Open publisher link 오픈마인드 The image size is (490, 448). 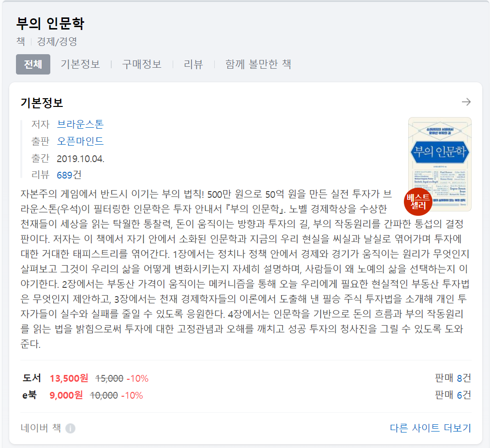80,141
